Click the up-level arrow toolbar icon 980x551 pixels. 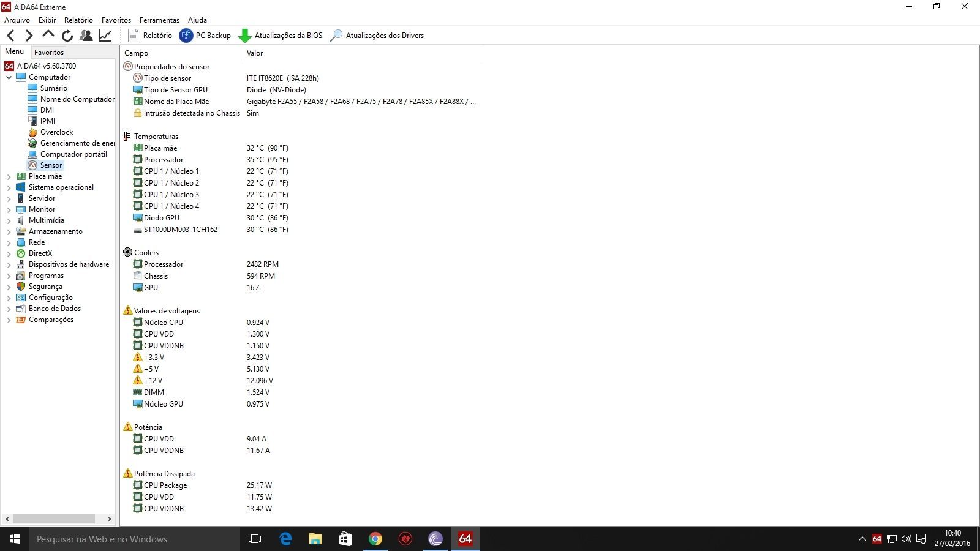point(48,35)
